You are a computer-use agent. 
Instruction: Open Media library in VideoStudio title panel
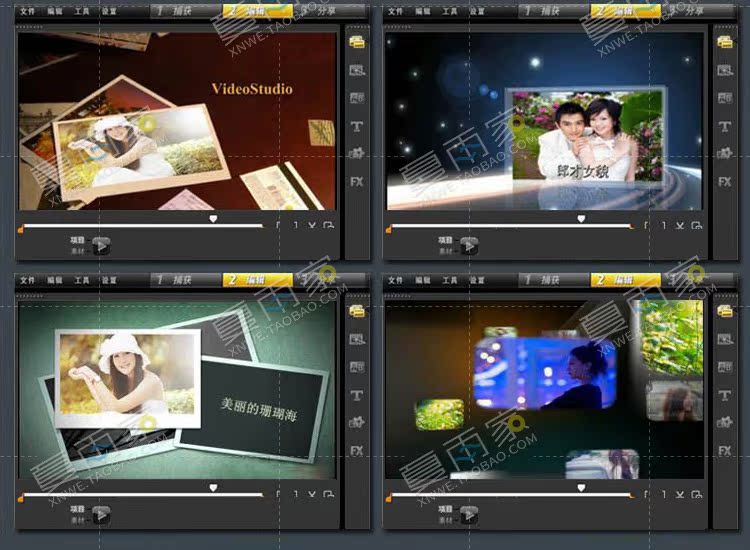[357, 43]
